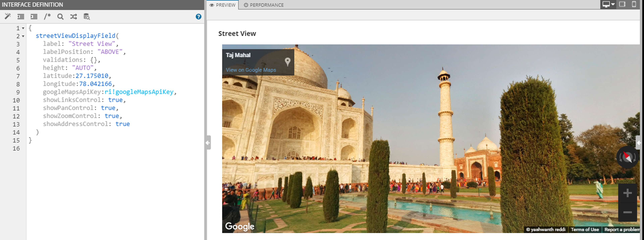Click the Street View panorama image
This screenshot has height=240, width=644.
pyautogui.click(x=431, y=139)
